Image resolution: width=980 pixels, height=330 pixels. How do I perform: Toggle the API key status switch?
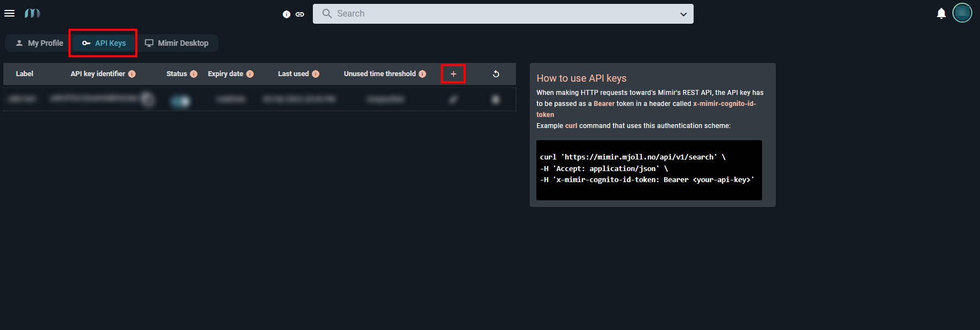pyautogui.click(x=180, y=100)
